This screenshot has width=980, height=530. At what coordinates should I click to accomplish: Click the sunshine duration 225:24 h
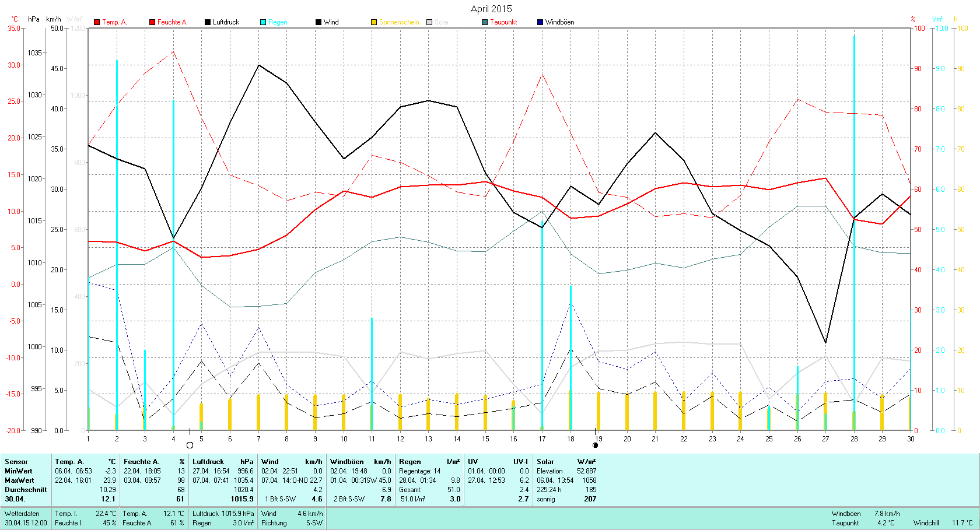[549, 490]
